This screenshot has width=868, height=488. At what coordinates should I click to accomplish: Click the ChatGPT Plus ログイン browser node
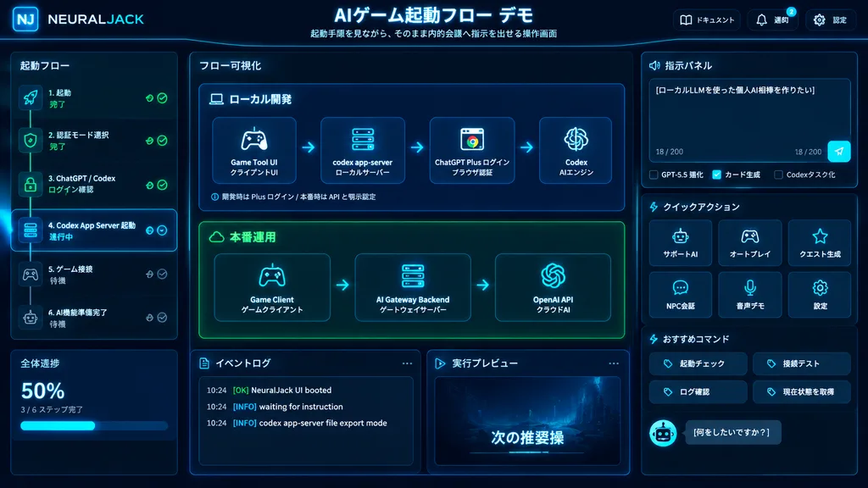point(472,150)
